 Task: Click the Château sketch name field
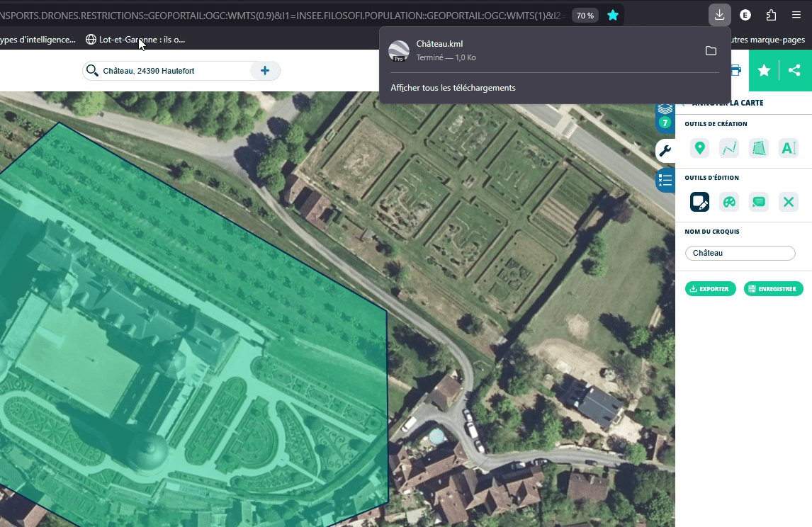tap(740, 253)
